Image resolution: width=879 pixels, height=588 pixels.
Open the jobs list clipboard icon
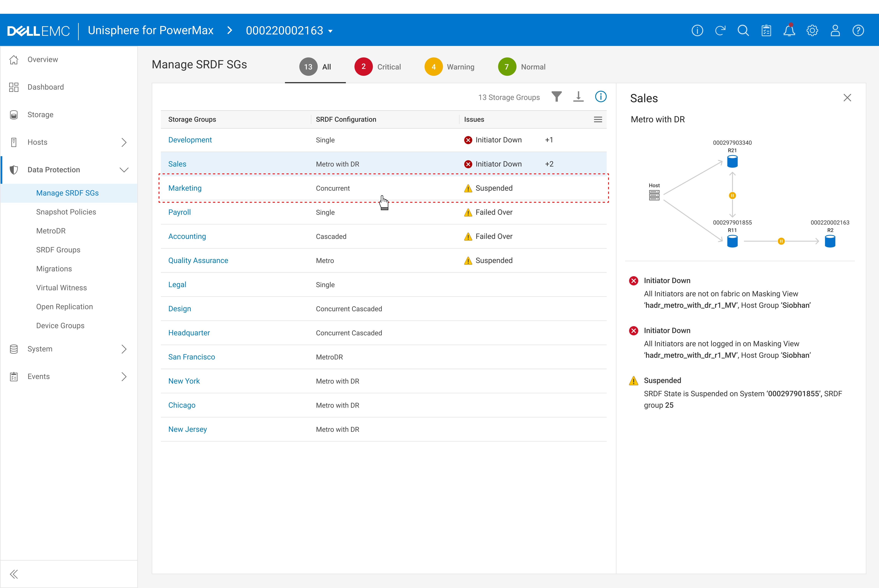766,30
